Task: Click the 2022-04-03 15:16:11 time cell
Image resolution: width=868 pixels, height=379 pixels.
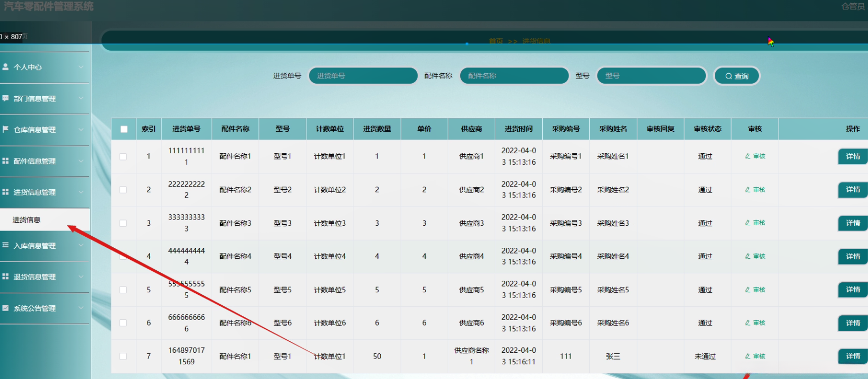Action: [x=519, y=356]
